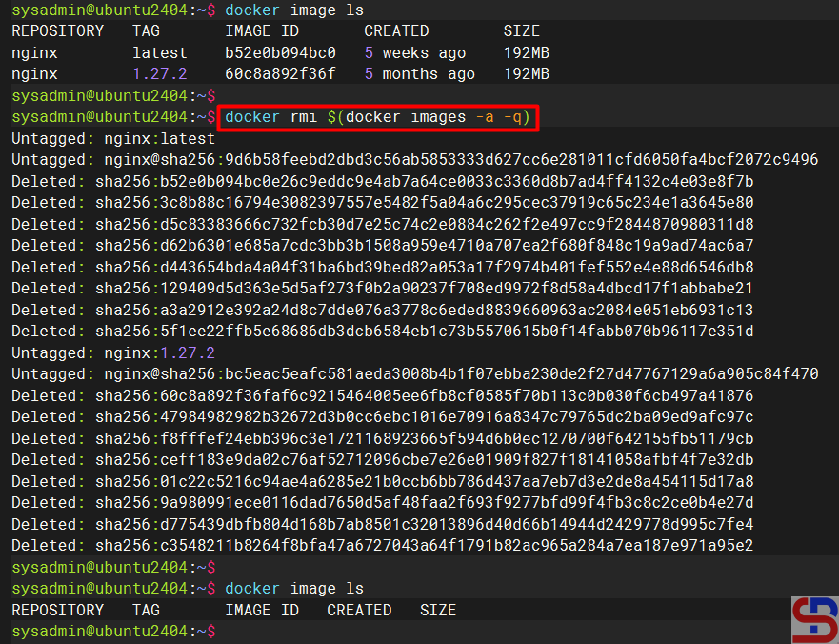Click the red and blue logo icon

tap(814, 619)
